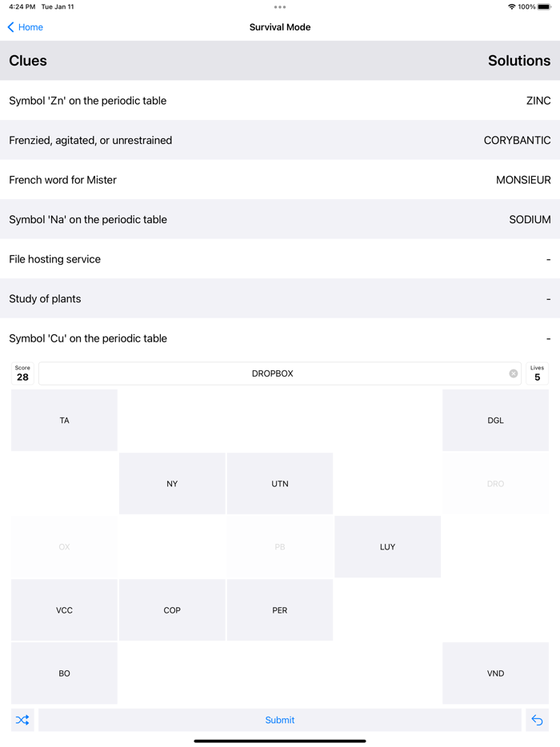Tap the UTN letter tile
560x747 pixels.
280,483
